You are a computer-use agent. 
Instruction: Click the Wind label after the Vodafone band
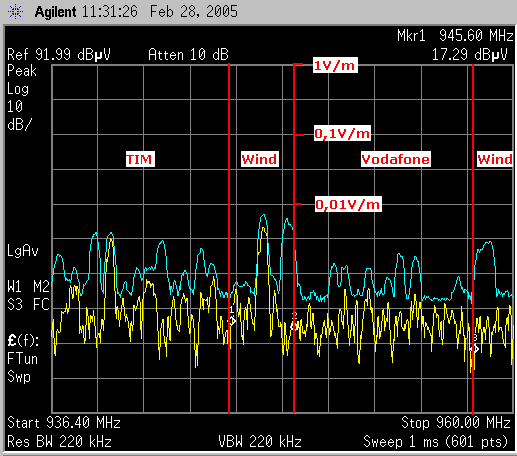click(x=495, y=159)
